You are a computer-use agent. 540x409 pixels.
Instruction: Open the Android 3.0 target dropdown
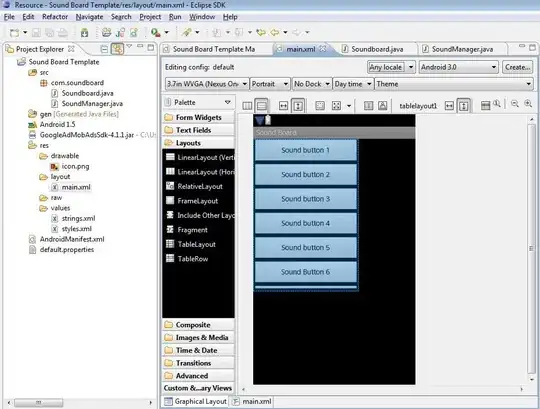[x=458, y=67]
